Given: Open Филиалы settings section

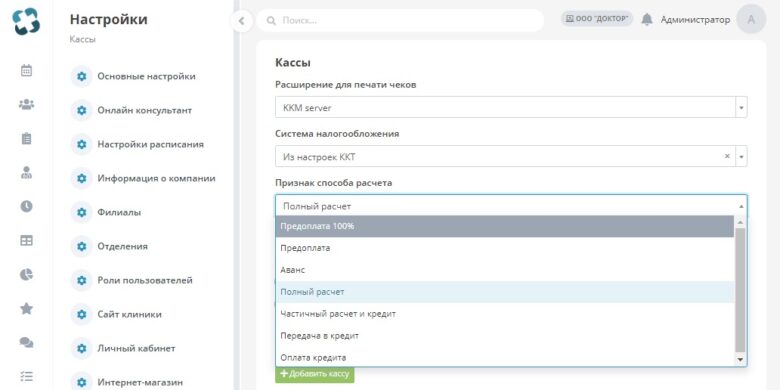Looking at the screenshot, I should coord(119,212).
